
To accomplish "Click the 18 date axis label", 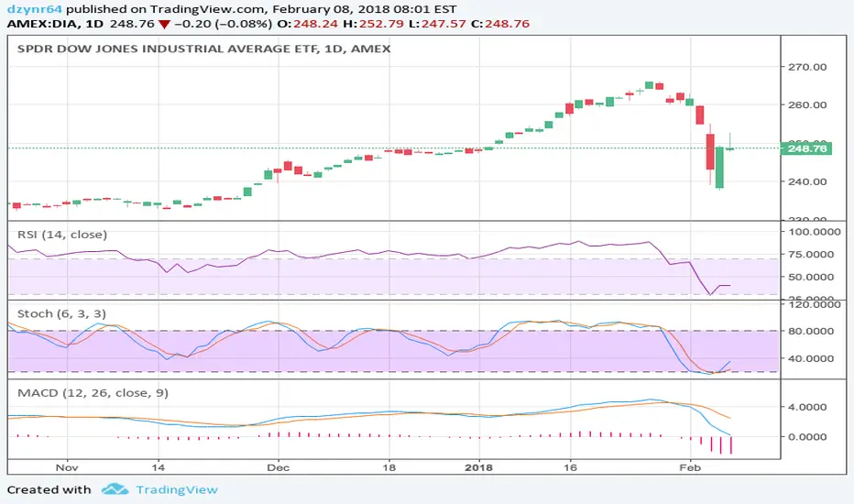I will pyautogui.click(x=389, y=467).
